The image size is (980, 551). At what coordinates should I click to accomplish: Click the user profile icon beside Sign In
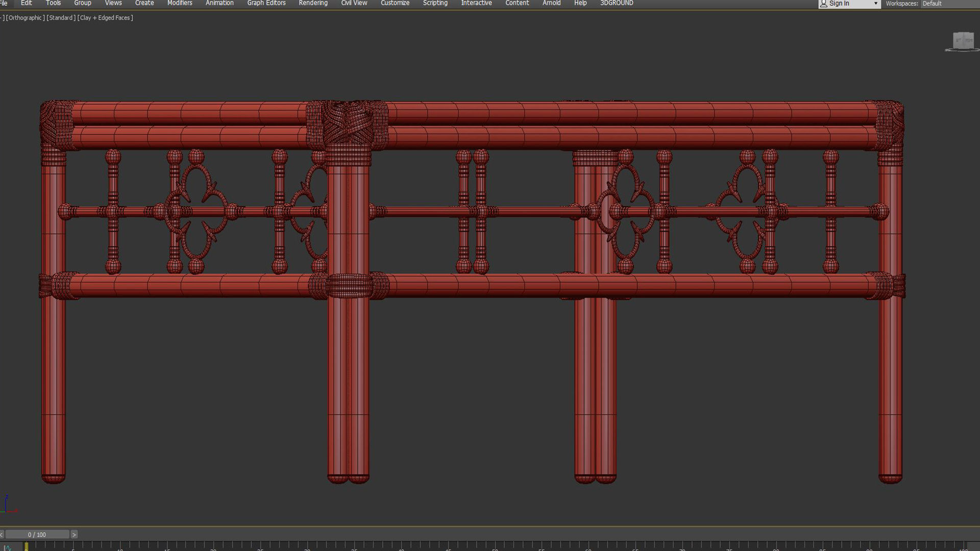coord(823,4)
